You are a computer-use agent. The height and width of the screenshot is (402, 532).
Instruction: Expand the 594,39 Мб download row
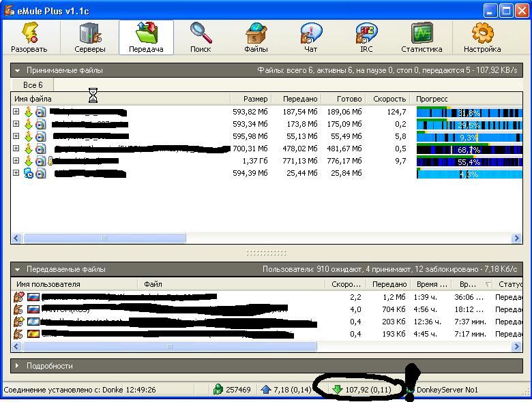[x=16, y=173]
